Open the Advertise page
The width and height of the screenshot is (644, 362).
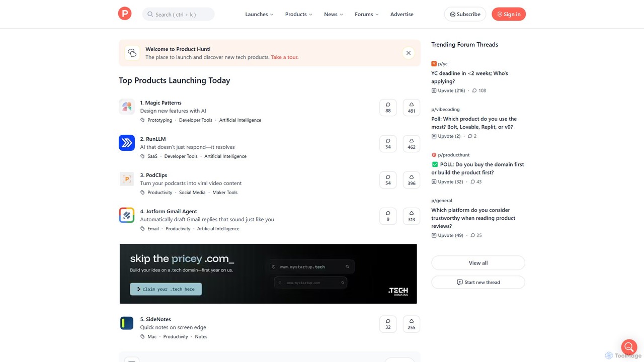402,14
